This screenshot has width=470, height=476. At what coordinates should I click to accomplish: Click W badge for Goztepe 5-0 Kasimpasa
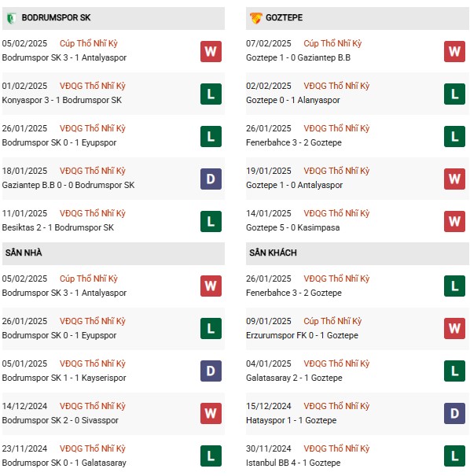(454, 221)
